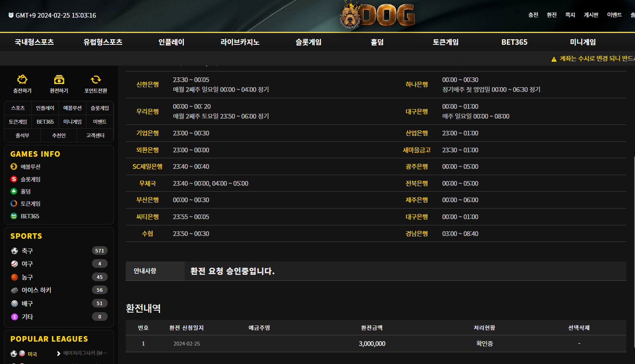Open 슬롯게임 from Games Info list

[30, 179]
